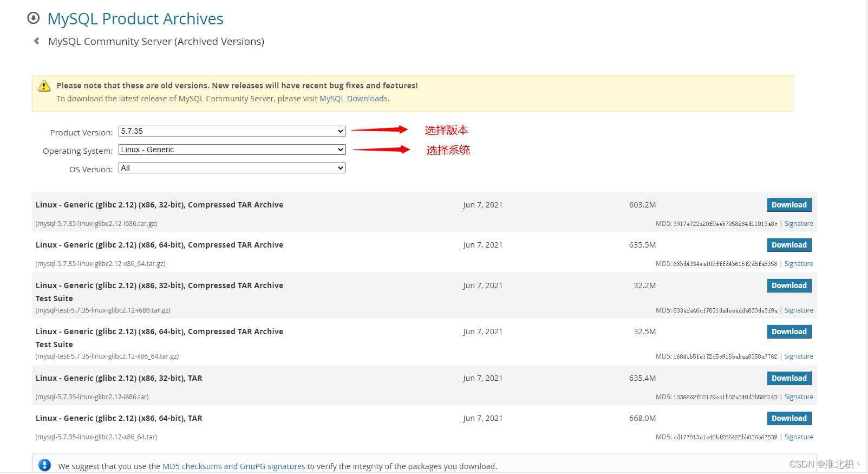Click the download circle icon beside MySQL Product Archives

coord(33,18)
